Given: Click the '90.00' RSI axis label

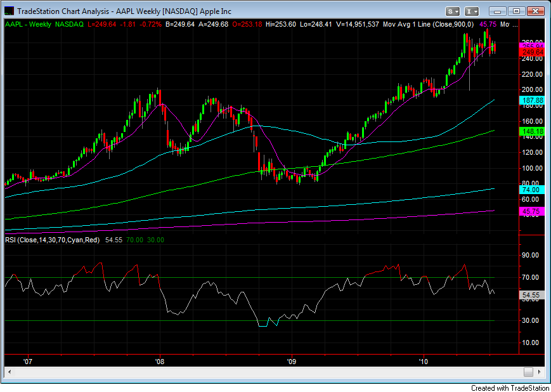Looking at the screenshot, I should (x=531, y=255).
